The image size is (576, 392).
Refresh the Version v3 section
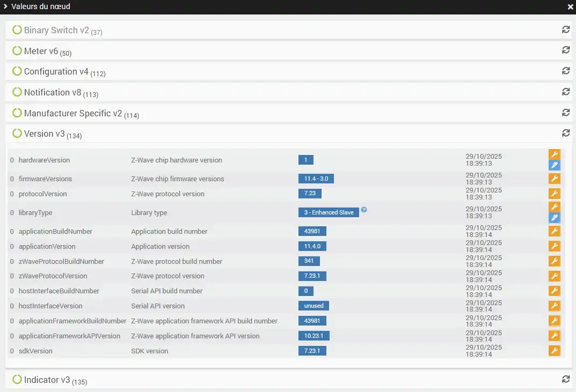[566, 133]
